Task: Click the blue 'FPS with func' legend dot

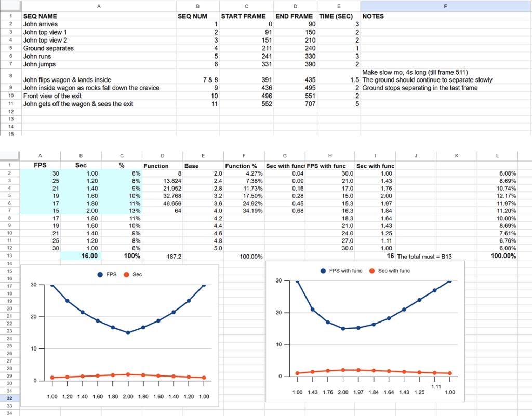Action: pyautogui.click(x=323, y=271)
